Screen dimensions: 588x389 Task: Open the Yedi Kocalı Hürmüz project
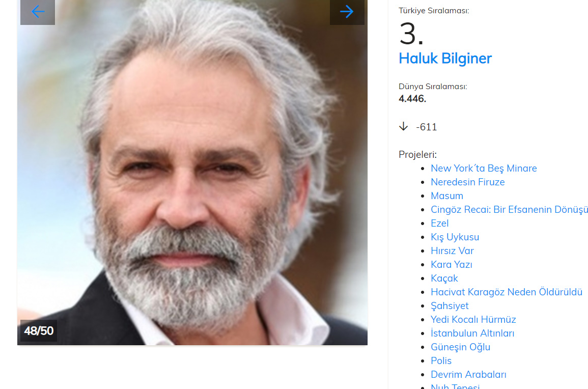pos(473,320)
